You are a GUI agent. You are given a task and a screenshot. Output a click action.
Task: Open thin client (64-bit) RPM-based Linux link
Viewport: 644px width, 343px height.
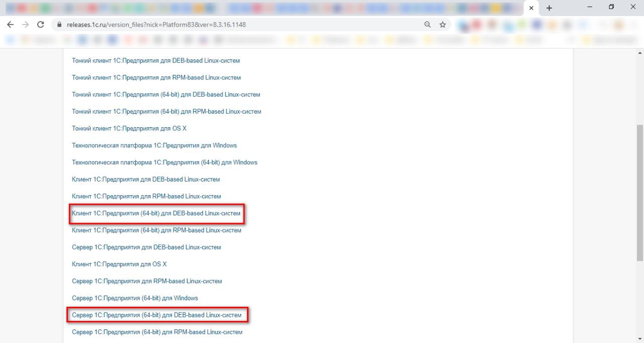coord(167,111)
